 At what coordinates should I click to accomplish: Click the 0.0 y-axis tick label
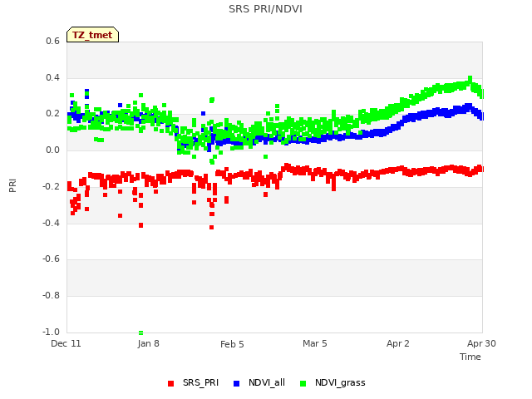(52, 150)
